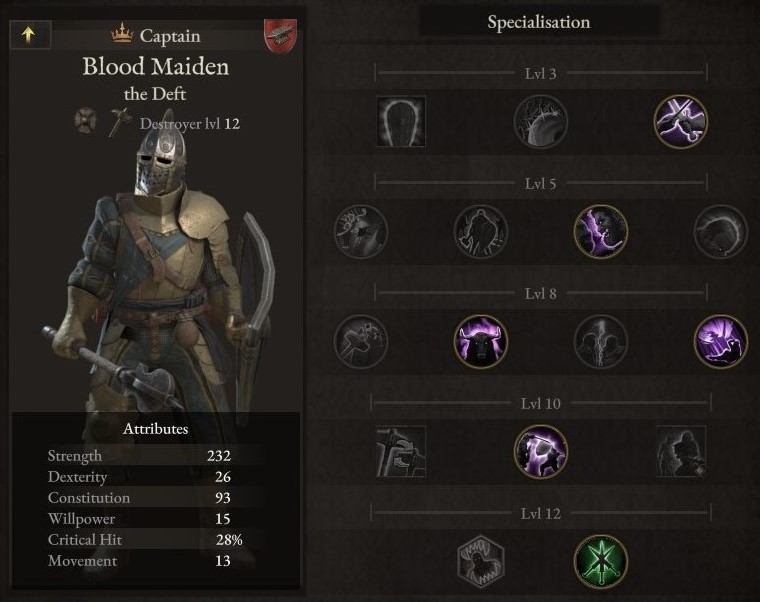Click the round shield icon beside Destroyer
The width and height of the screenshot is (760, 602).
[x=85, y=120]
